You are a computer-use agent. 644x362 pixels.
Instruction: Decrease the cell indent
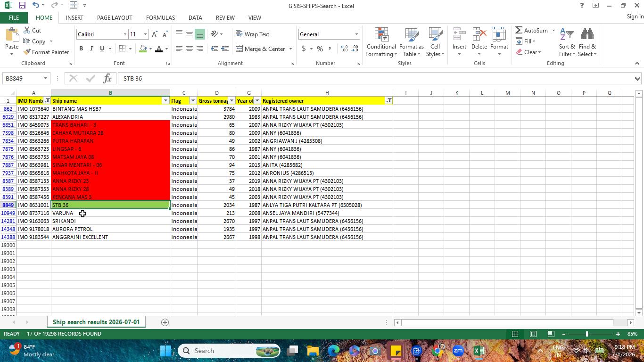tap(215, 49)
